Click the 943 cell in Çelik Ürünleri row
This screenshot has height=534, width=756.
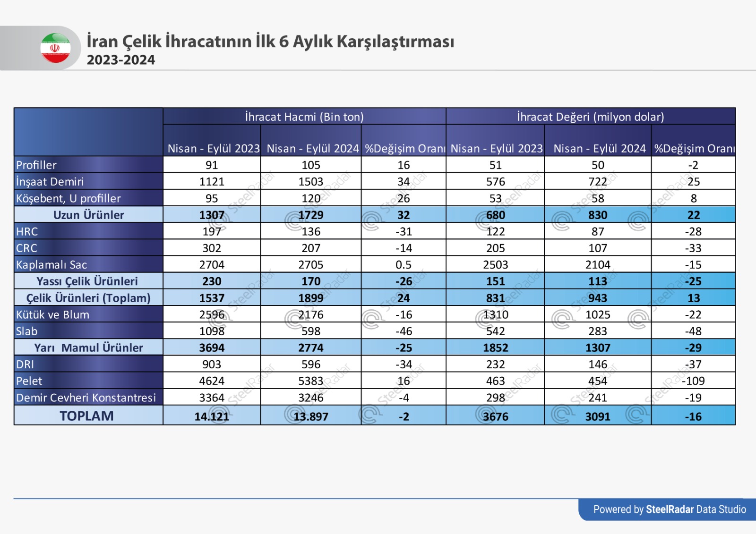coord(598,298)
